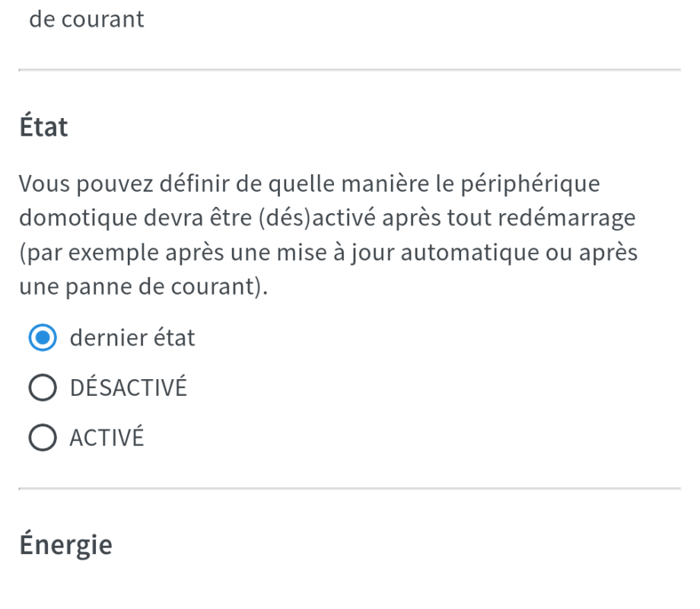Click the "Énergie" section heading
700x609 pixels.
click(65, 544)
